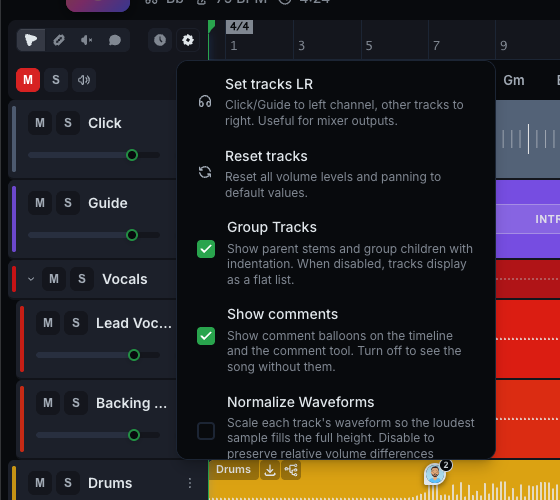Click the Lead Voc... track name
This screenshot has height=500, width=560.
(x=134, y=323)
